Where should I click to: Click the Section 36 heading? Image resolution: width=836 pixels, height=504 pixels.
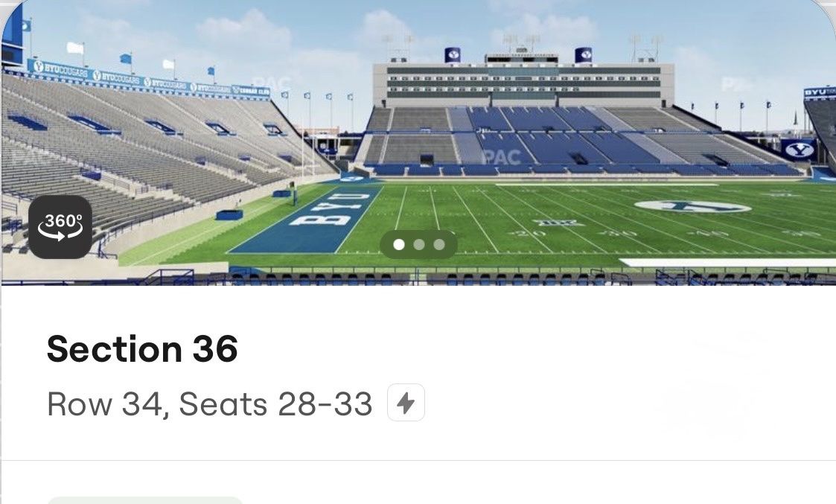142,349
